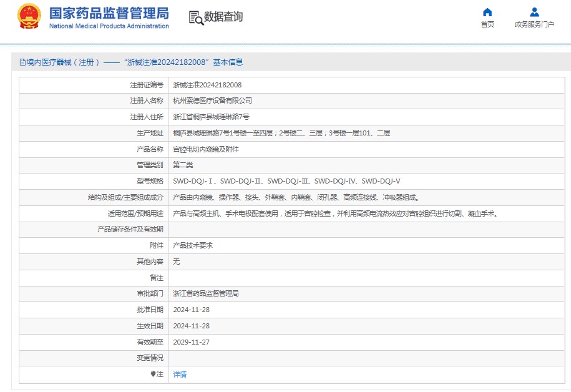Click National Medical Products Administration text
571x392 pixels.
109,26
